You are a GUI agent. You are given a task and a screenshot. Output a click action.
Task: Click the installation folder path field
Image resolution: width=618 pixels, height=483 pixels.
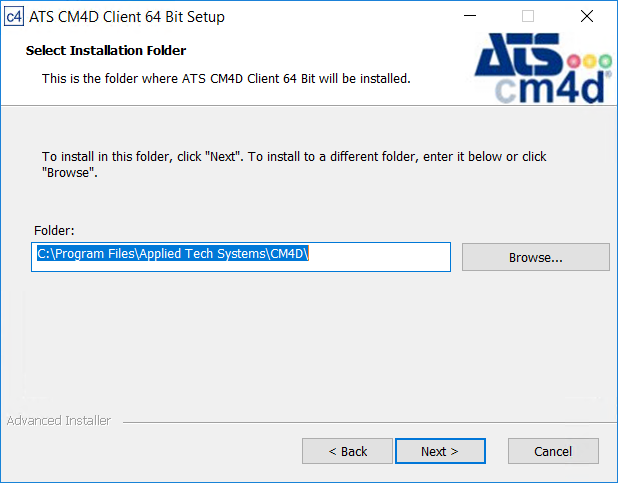pos(241,256)
